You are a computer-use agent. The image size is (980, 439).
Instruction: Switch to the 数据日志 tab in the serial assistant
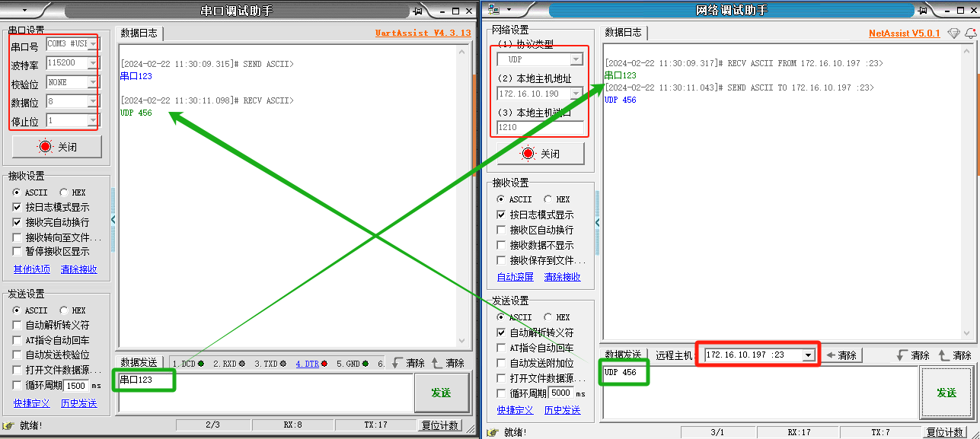point(139,33)
